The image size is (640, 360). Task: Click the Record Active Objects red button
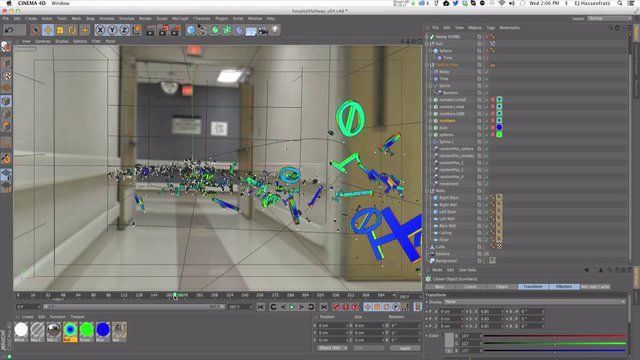[x=336, y=307]
